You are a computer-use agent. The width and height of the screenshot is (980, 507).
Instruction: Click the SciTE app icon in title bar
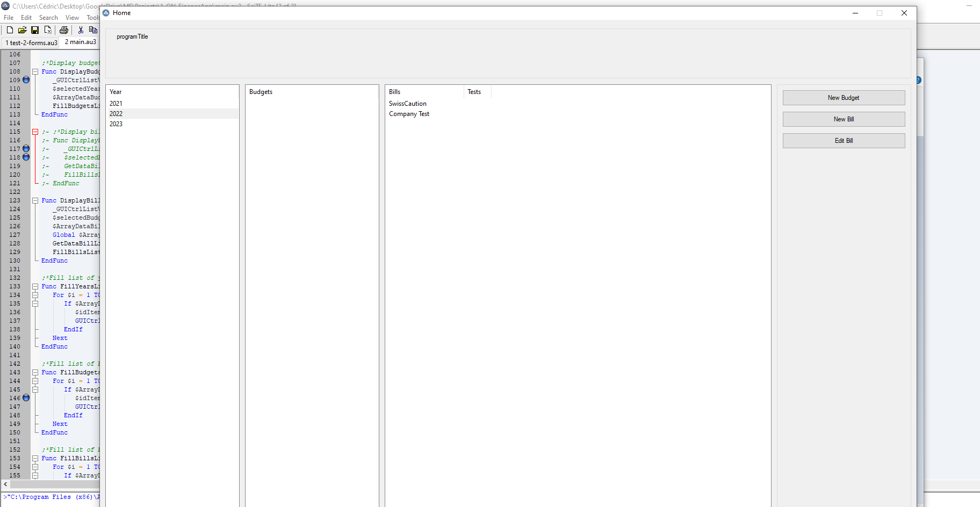click(6, 6)
